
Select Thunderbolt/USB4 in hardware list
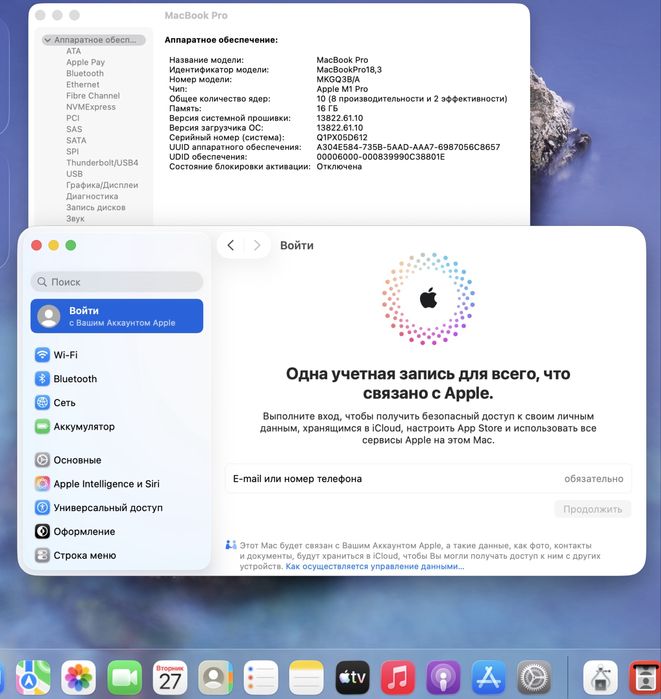pos(102,162)
